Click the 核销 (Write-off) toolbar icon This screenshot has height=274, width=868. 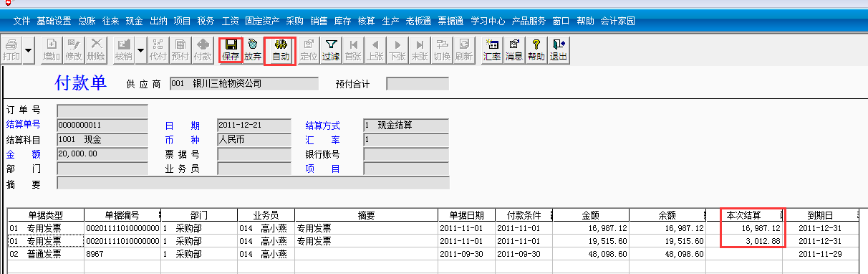click(x=123, y=50)
